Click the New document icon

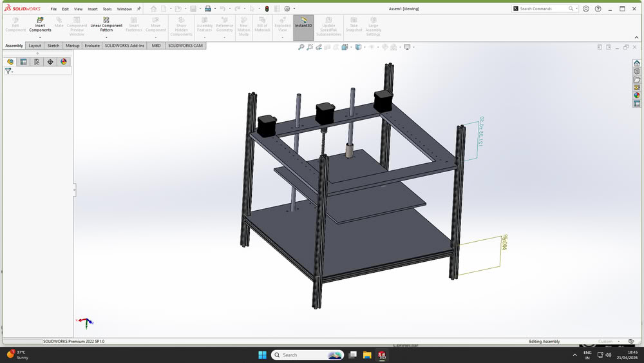pyautogui.click(x=164, y=8)
